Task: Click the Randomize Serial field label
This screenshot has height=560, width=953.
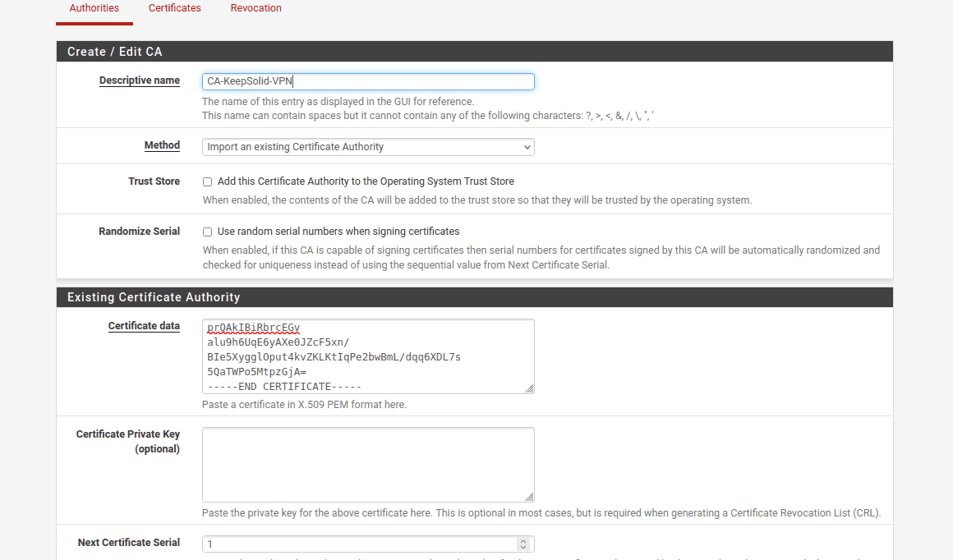Action: (x=139, y=232)
